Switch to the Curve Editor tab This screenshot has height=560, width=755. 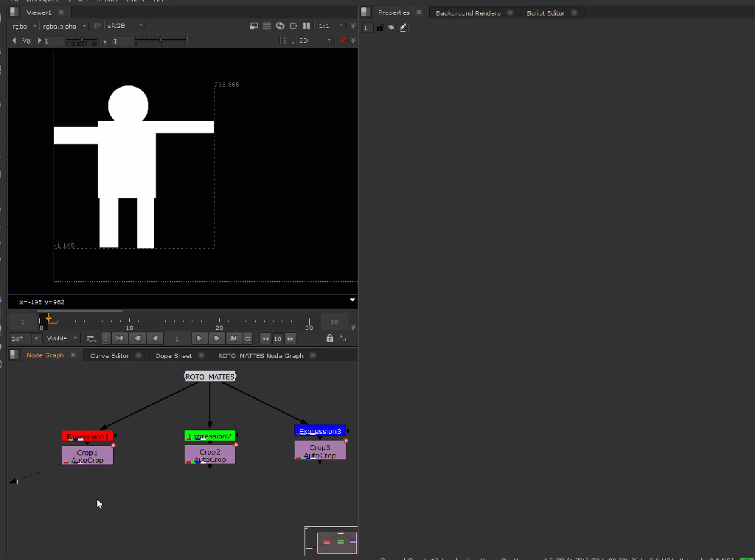[109, 355]
